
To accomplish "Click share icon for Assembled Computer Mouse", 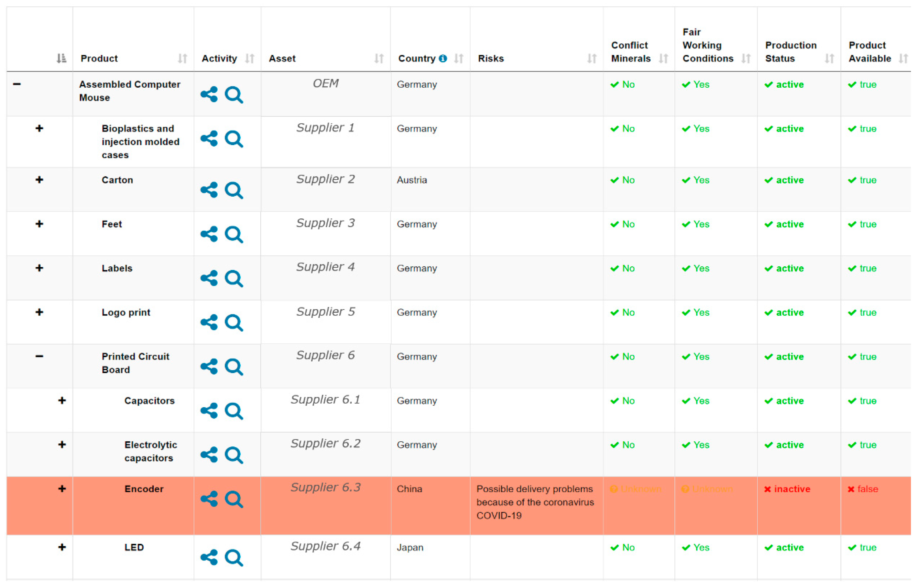I will (209, 95).
